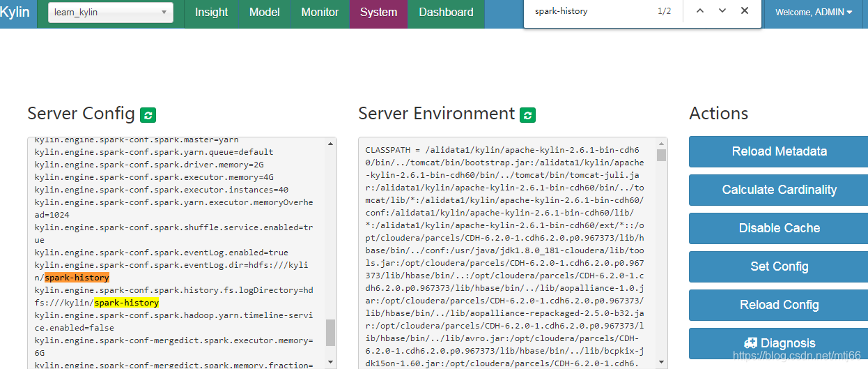Viewport: 868px width, 369px height.
Task: Click the spark.eventLog.enabled=true config line
Action: point(162,253)
